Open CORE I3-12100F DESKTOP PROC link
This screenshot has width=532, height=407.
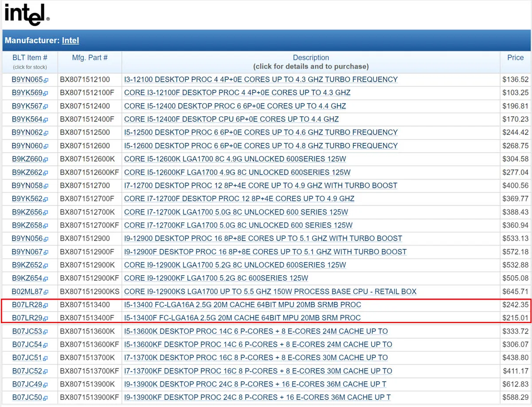(237, 93)
